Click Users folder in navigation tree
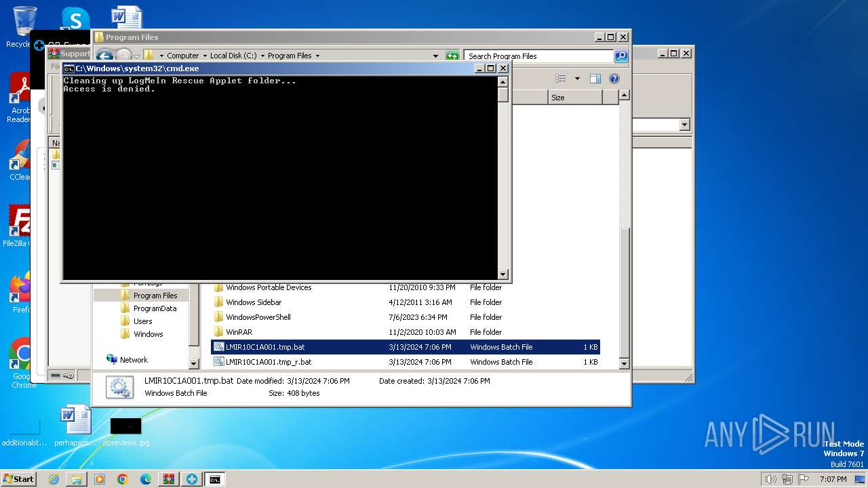Image resolution: width=868 pixels, height=488 pixels. (142, 321)
